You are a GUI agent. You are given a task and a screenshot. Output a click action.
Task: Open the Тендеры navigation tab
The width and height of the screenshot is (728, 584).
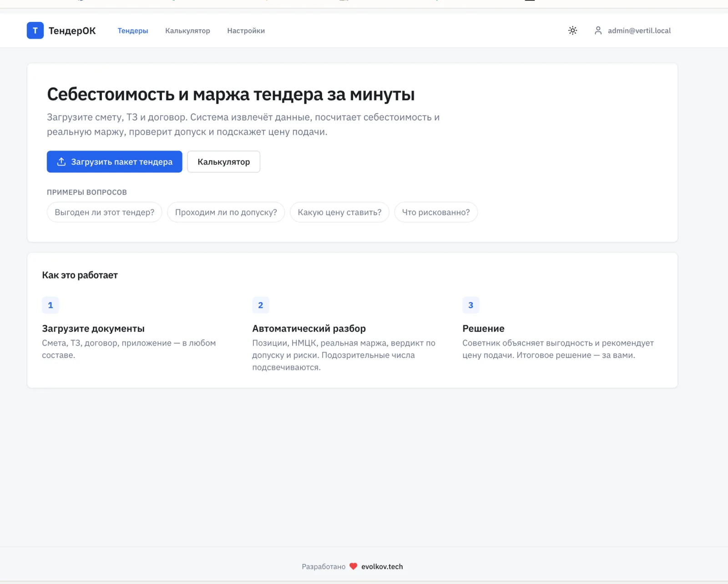133,30
